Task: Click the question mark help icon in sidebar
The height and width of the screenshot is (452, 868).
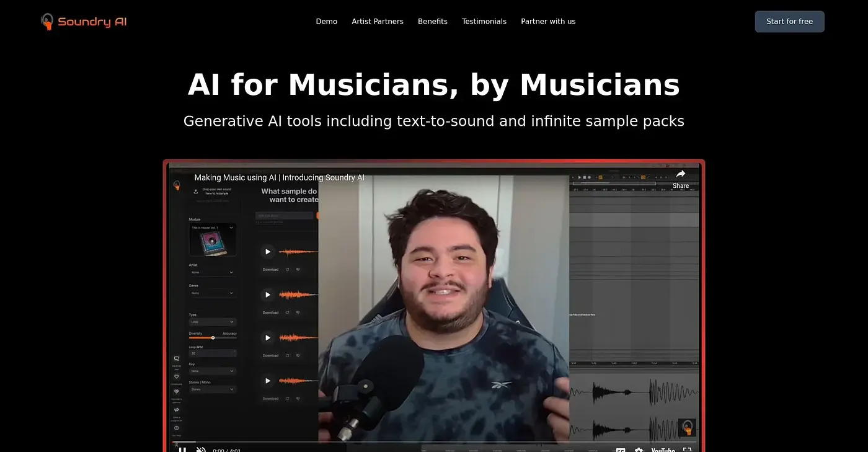Action: pyautogui.click(x=177, y=428)
